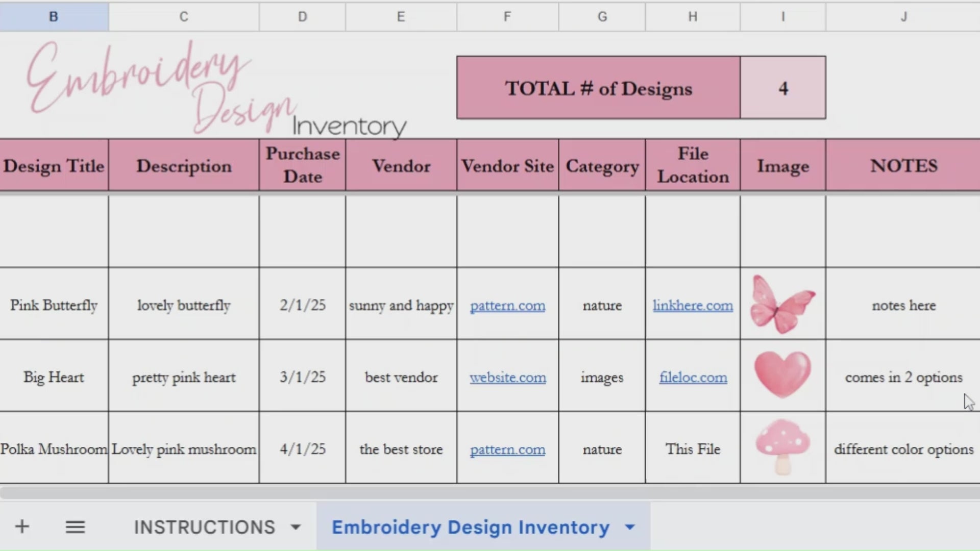This screenshot has width=980, height=551.
Task: Follow the linkhere.com file location link
Action: [692, 306]
